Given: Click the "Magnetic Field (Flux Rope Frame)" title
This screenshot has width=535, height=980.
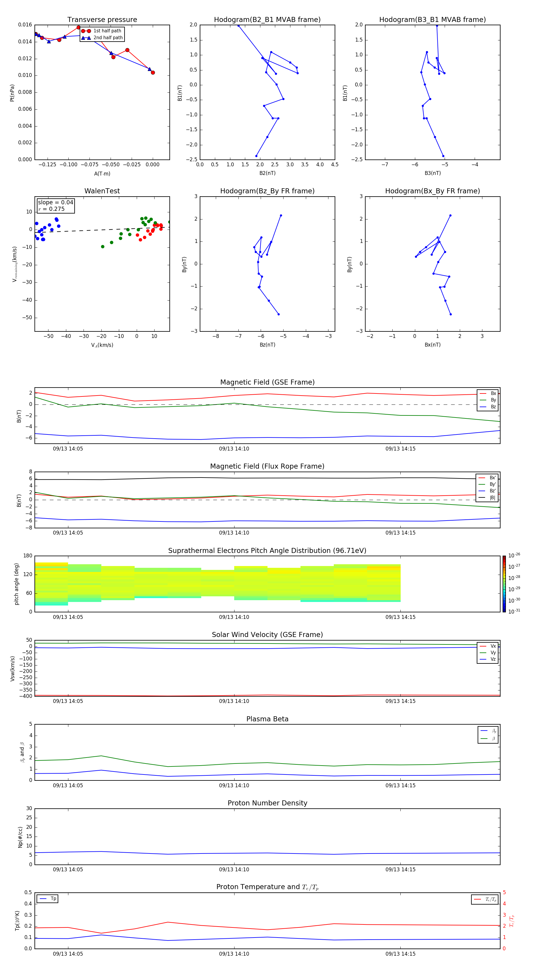Looking at the screenshot, I should tap(267, 467).
